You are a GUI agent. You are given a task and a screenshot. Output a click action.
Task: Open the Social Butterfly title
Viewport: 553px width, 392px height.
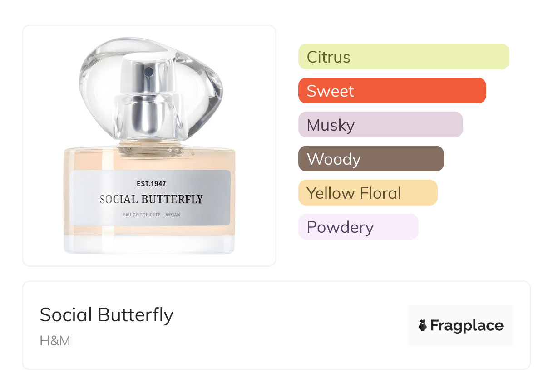(x=107, y=315)
